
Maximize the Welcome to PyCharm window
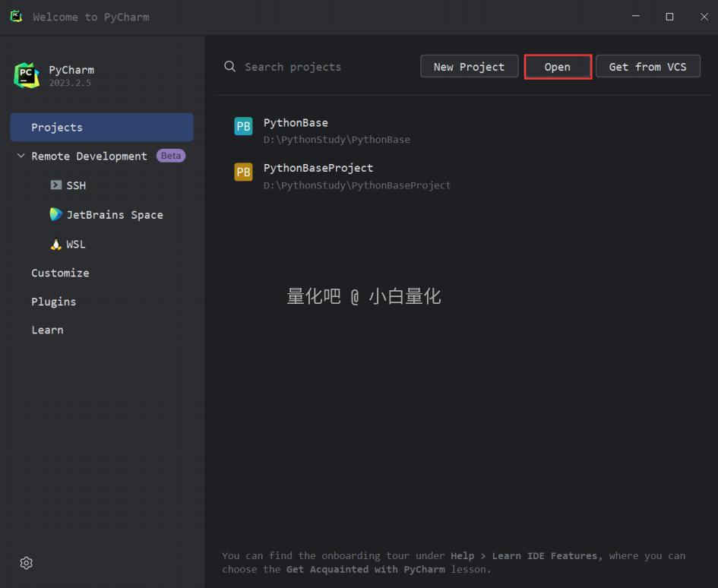(669, 17)
